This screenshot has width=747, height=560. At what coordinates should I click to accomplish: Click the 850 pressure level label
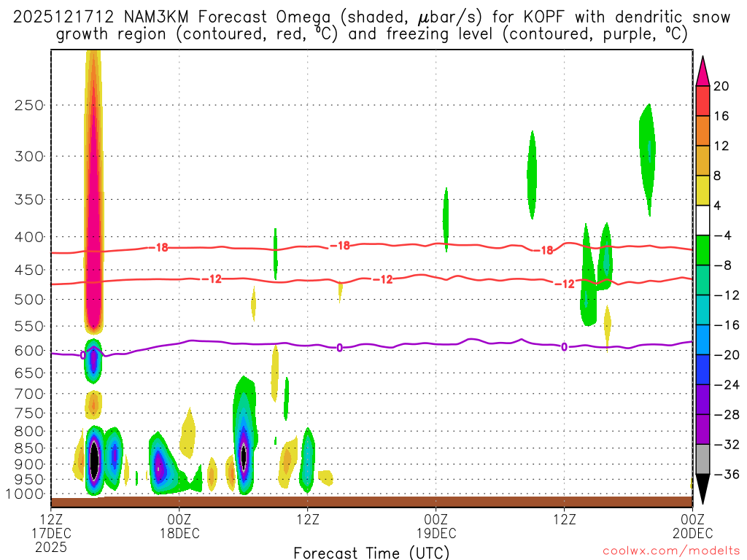(29, 448)
